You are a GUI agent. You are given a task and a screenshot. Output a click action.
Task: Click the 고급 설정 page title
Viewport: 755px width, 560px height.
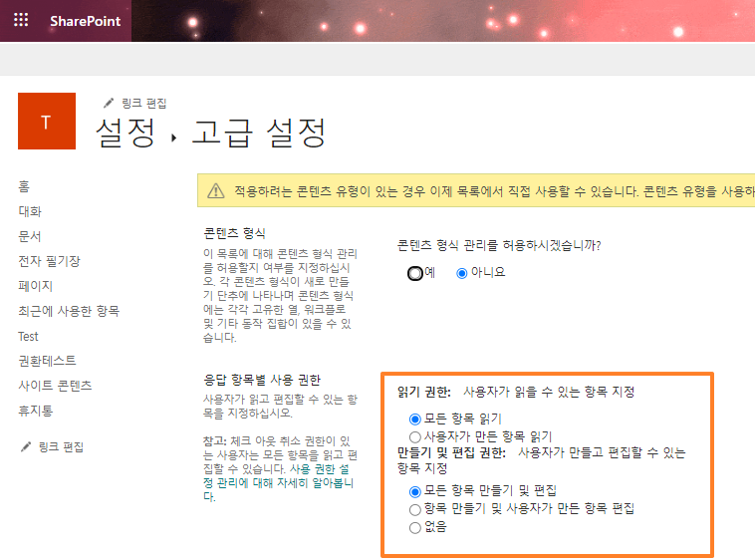[259, 133]
